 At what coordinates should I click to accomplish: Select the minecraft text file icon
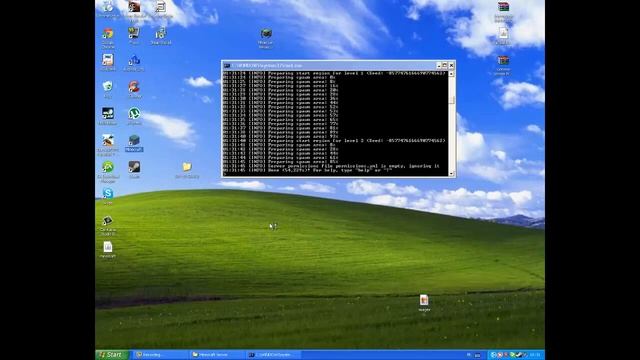[x=108, y=247]
